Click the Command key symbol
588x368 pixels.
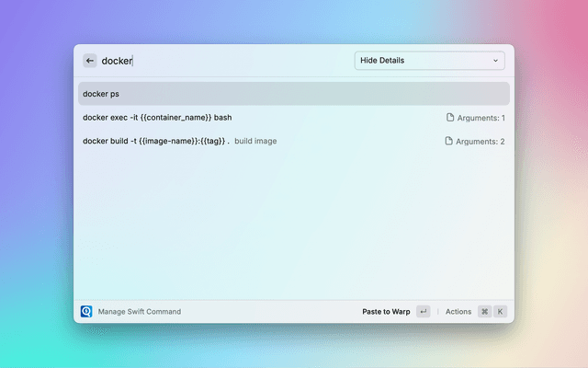pyautogui.click(x=484, y=311)
